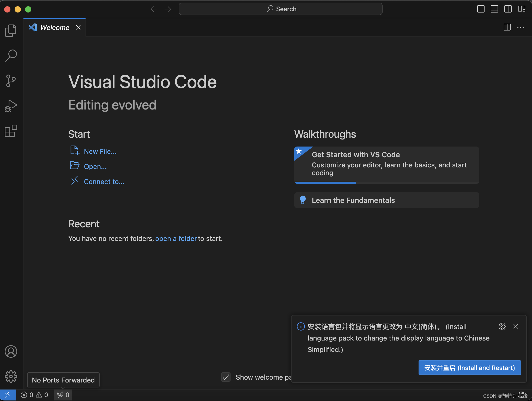Open the editor More Actions ellipsis
This screenshot has width=532, height=401.
[521, 27]
